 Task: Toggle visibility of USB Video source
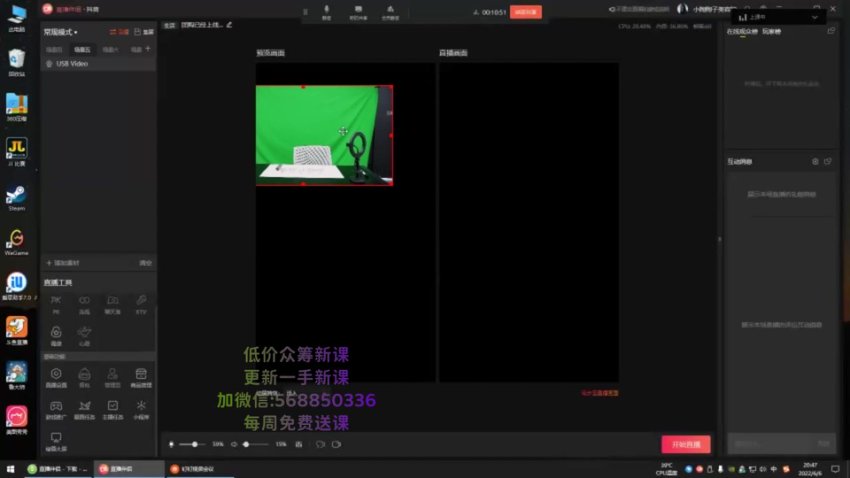pos(50,63)
